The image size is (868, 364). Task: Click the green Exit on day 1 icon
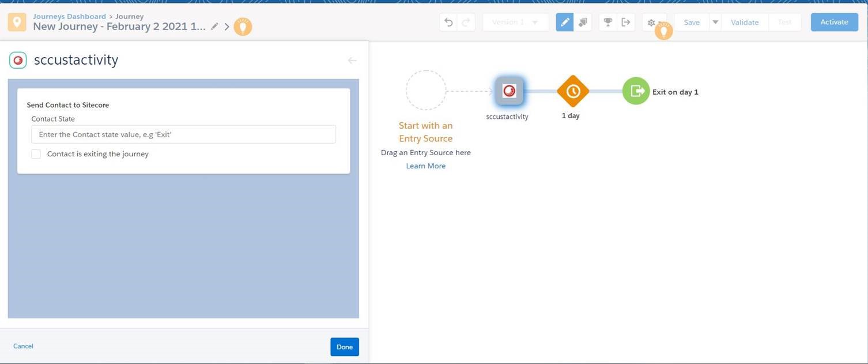click(635, 91)
